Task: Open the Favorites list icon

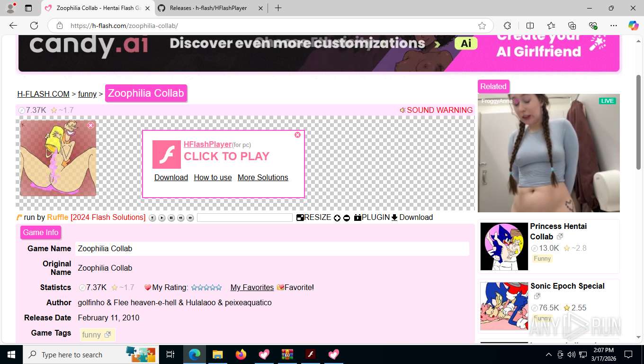Action: [551, 26]
